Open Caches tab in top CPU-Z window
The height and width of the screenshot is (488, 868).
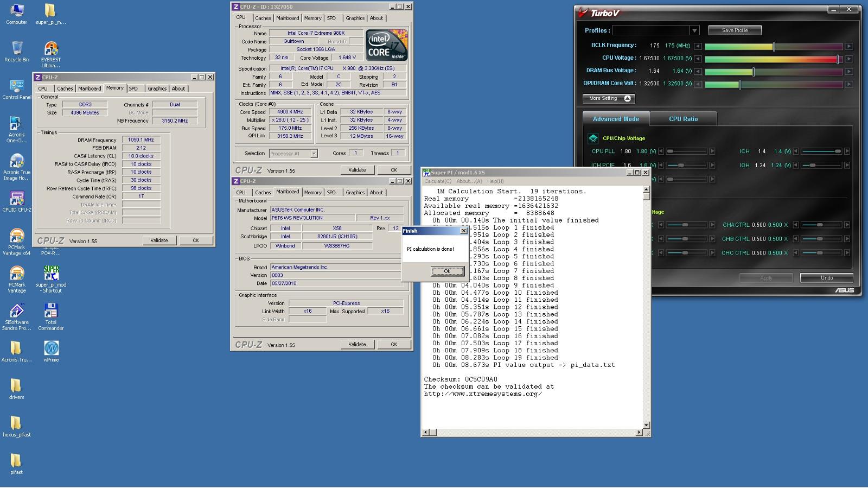[263, 18]
